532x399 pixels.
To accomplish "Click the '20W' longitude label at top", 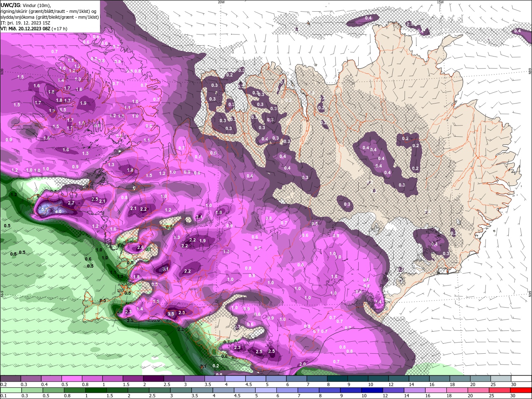I will click(x=221, y=2).
